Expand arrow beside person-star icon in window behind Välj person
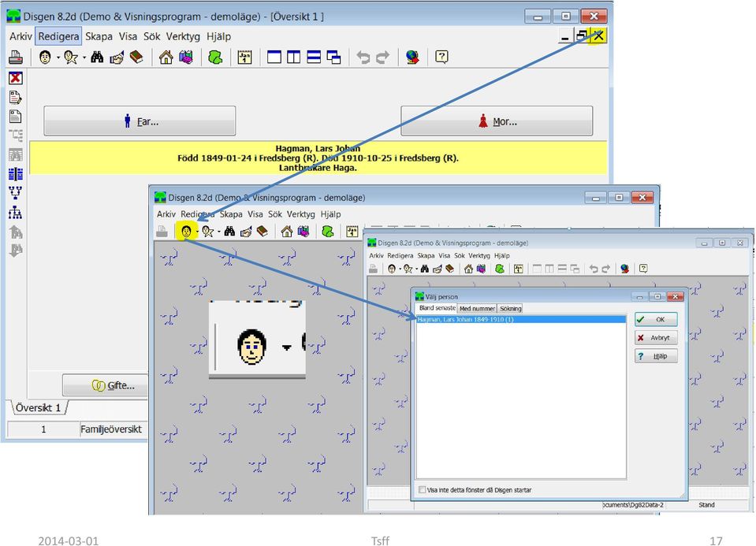This screenshot has height=546, width=756. point(416,269)
